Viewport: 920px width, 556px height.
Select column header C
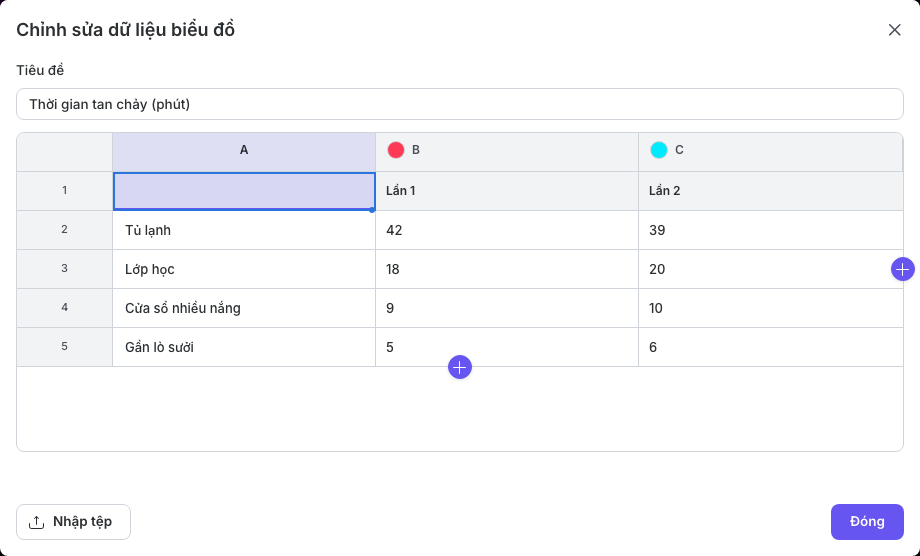(x=770, y=152)
